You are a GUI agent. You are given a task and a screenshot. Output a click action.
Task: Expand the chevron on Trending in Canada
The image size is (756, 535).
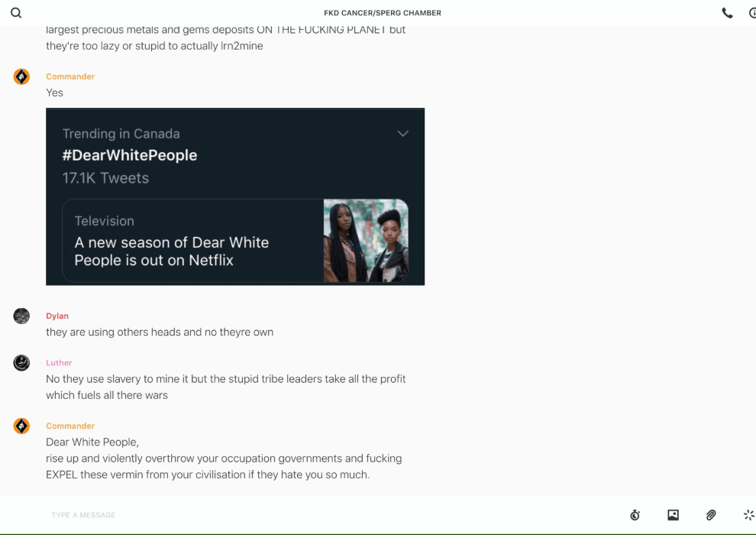point(402,134)
